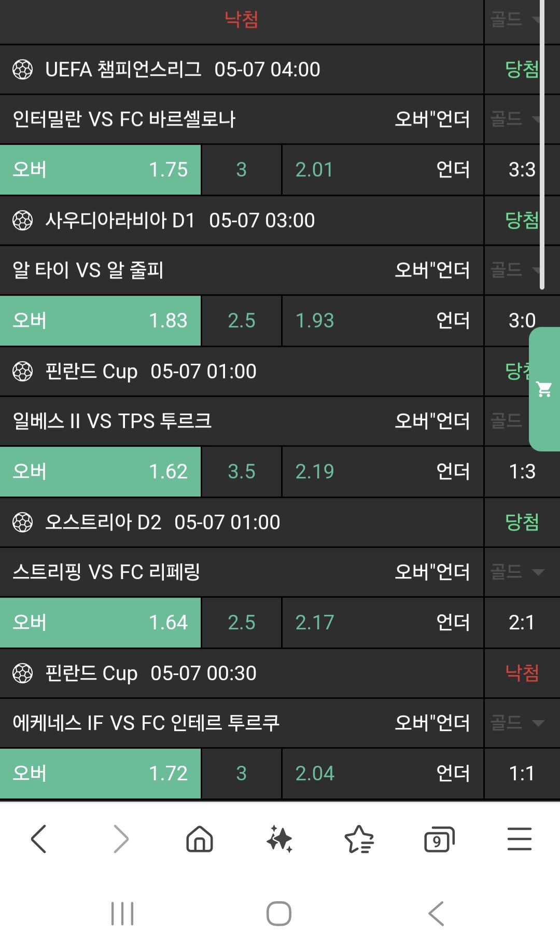This screenshot has width=560, height=951.
Task: Tap the browser forward arrow
Action: click(x=120, y=839)
